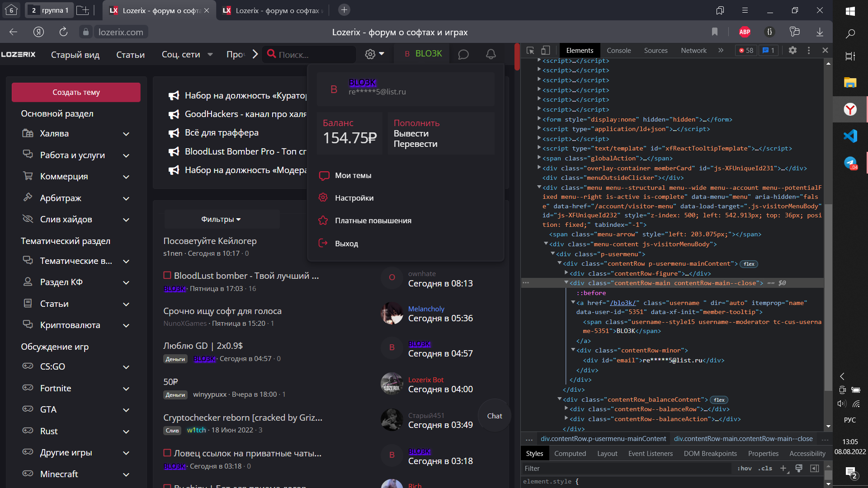The width and height of the screenshot is (868, 488).
Task: Open the floating Chat button
Action: pos(495,416)
